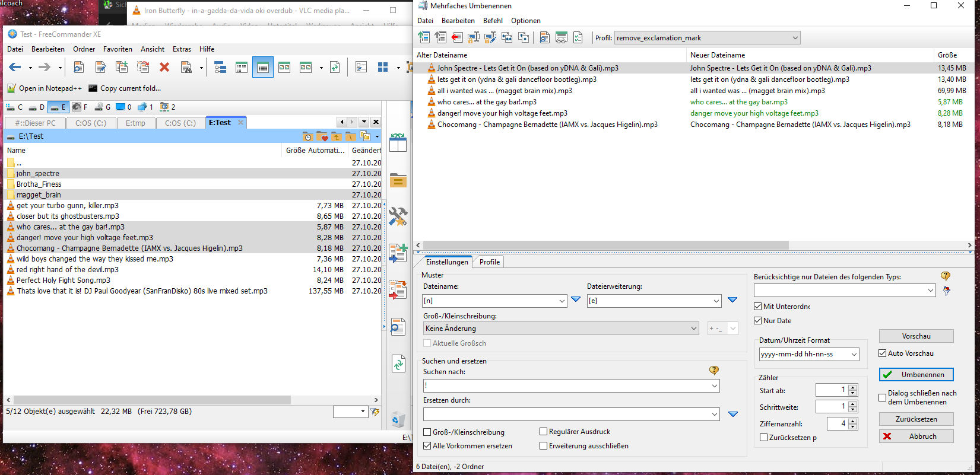Click the recycle bin icon in splitter bar

point(398,420)
